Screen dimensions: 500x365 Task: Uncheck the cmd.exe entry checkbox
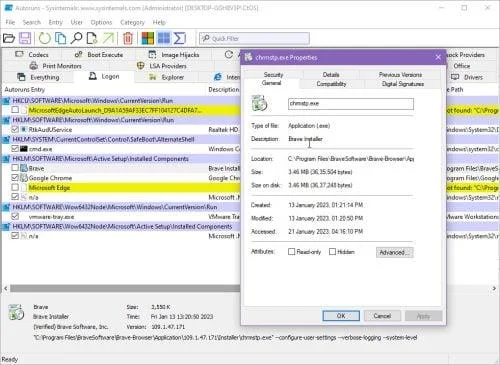tap(15, 149)
